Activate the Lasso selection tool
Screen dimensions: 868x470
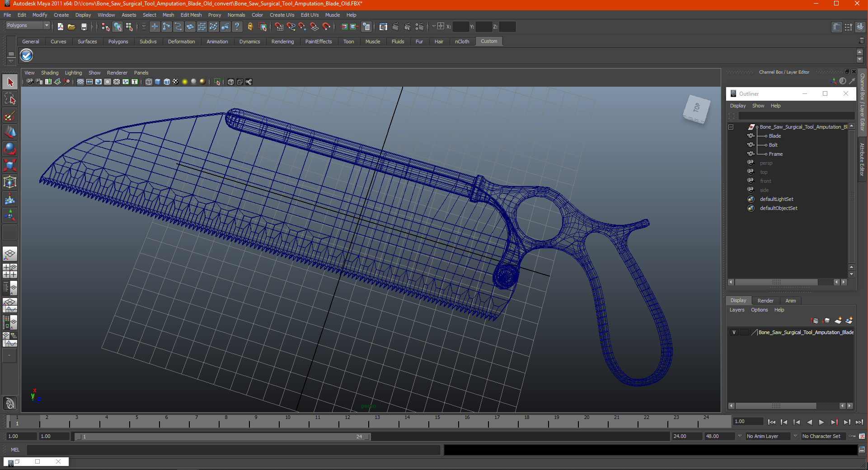(x=10, y=99)
